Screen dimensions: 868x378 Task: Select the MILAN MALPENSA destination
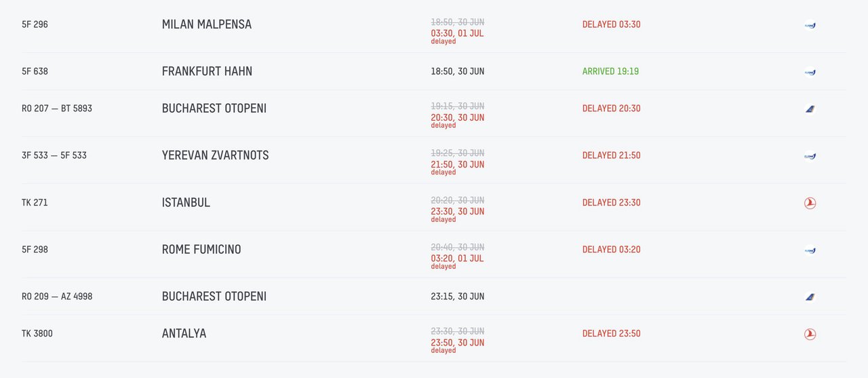207,24
